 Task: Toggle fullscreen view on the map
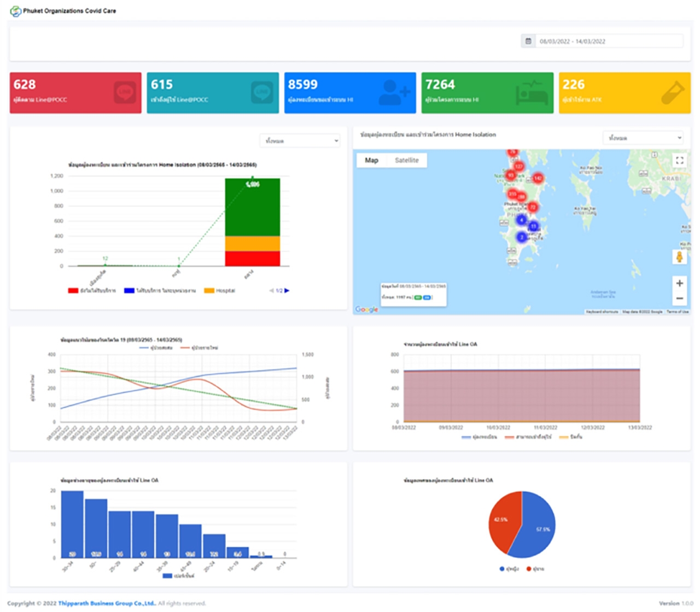click(679, 160)
